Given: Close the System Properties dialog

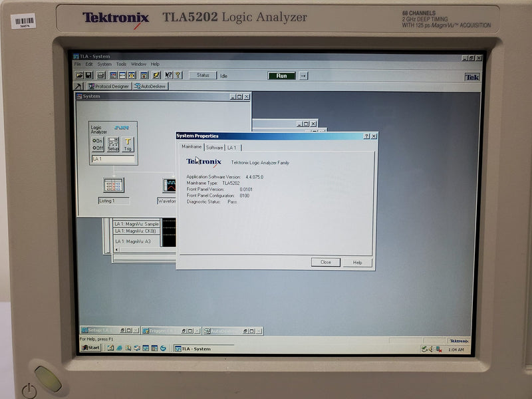Looking at the screenshot, I should (x=325, y=262).
